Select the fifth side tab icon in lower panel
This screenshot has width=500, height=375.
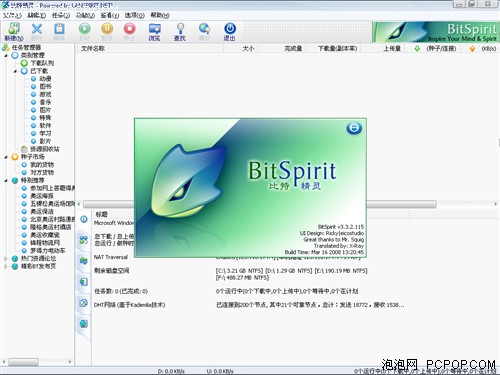tap(84, 303)
